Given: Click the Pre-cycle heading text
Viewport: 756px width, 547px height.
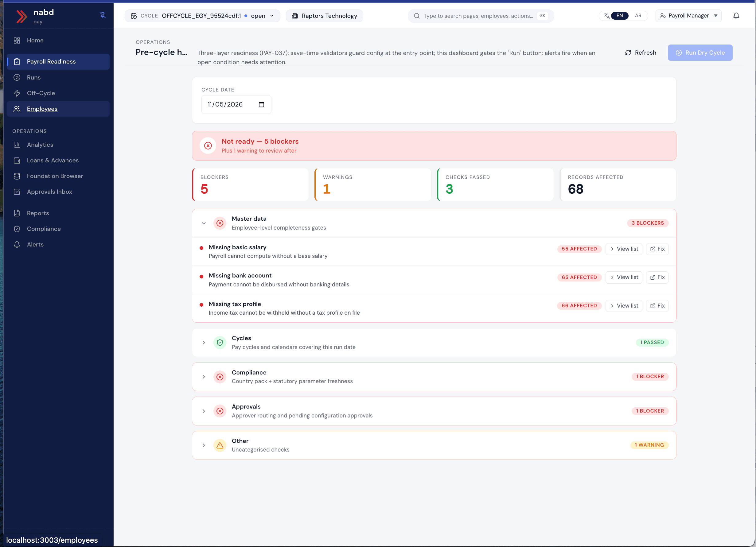Looking at the screenshot, I should pos(161,52).
